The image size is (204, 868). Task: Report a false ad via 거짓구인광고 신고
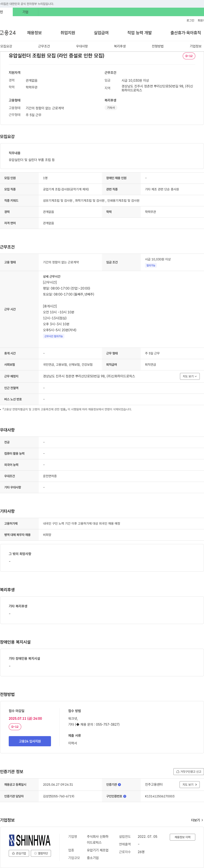tap(188, 771)
